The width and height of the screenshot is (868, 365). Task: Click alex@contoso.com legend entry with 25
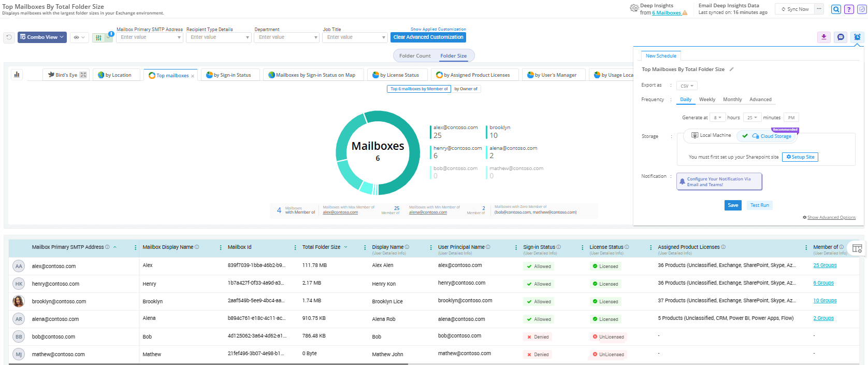(455, 132)
